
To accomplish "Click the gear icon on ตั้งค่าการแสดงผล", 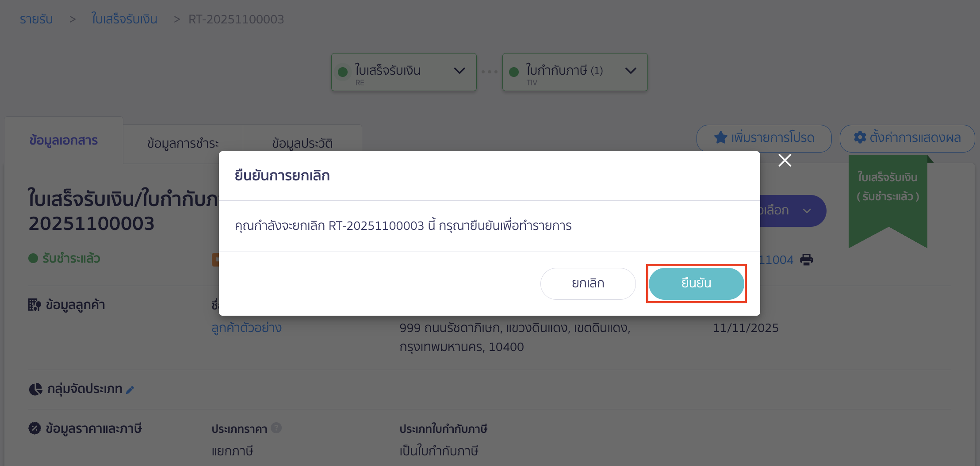I will [x=860, y=138].
